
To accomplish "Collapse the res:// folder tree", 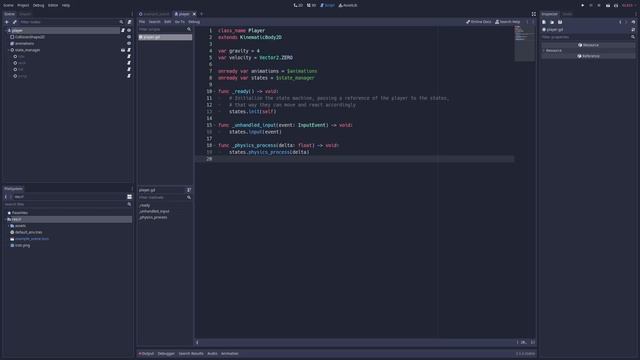I will [x=6, y=219].
